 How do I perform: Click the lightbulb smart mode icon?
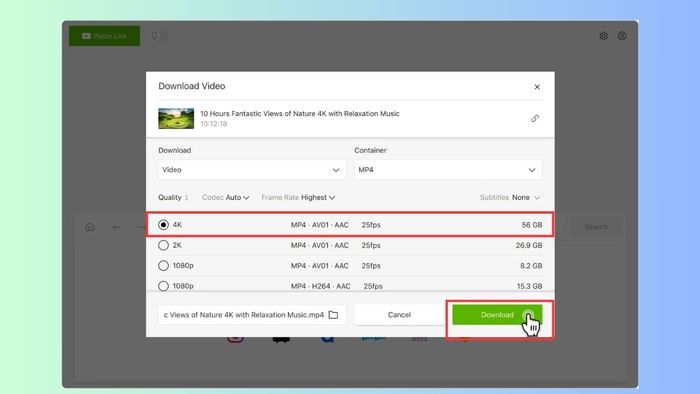click(154, 36)
